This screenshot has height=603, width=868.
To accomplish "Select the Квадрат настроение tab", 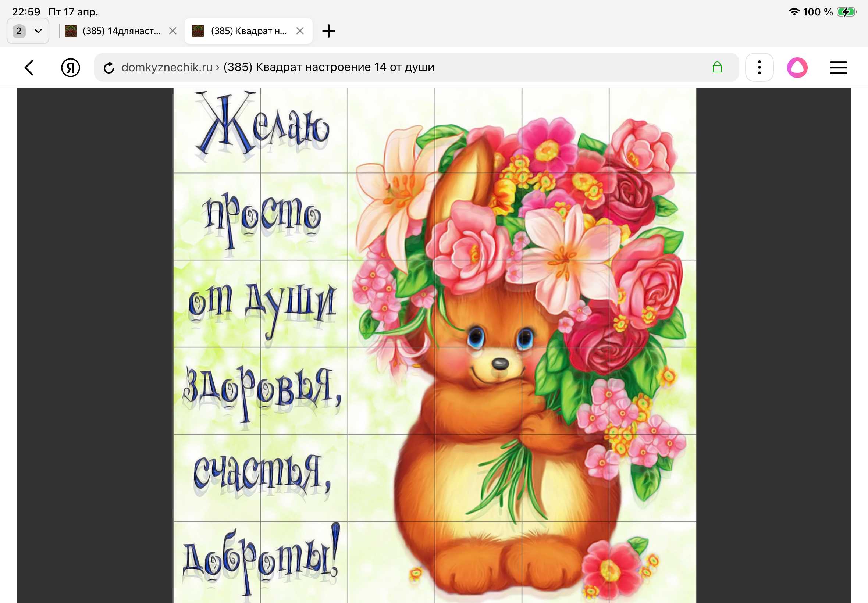I will pyautogui.click(x=248, y=31).
